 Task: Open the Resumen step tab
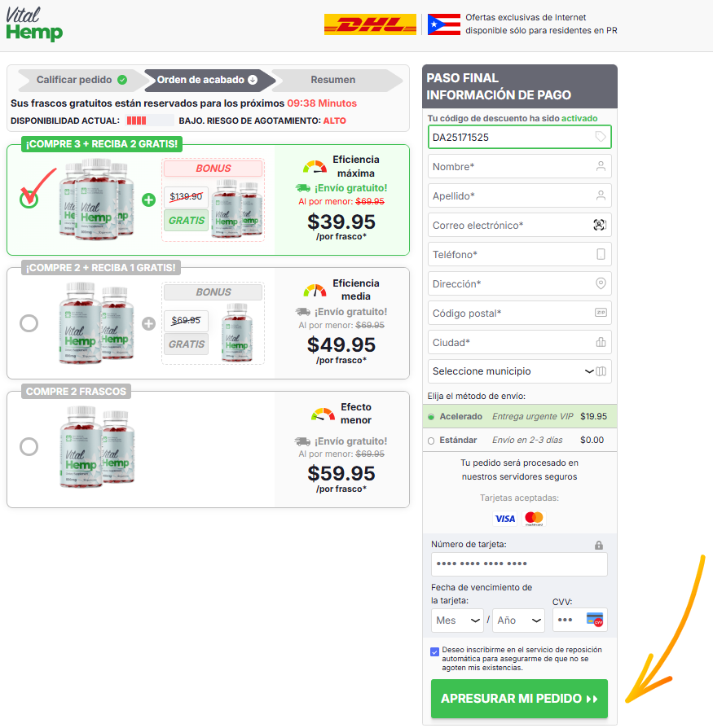click(x=333, y=80)
